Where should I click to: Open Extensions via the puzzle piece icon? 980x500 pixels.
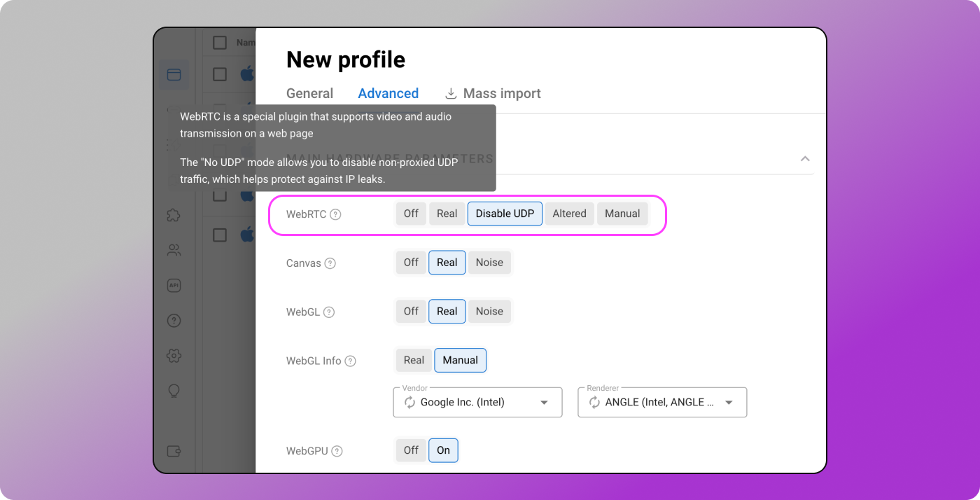(x=174, y=215)
